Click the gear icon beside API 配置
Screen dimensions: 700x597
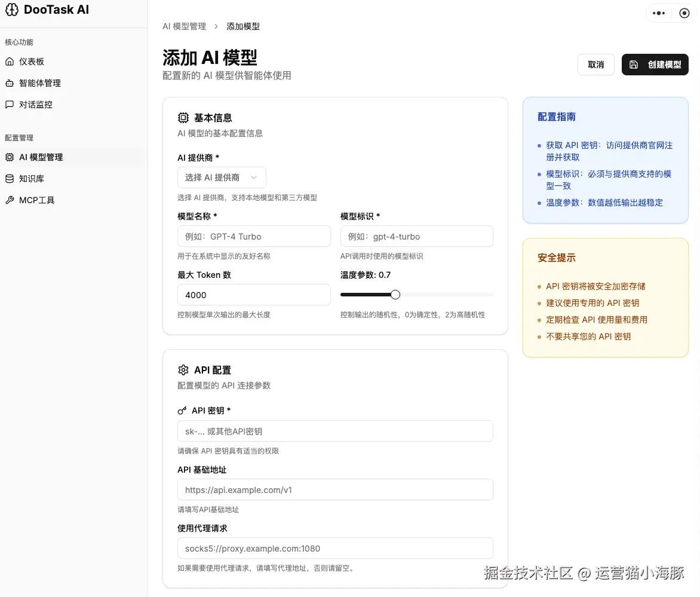(183, 370)
